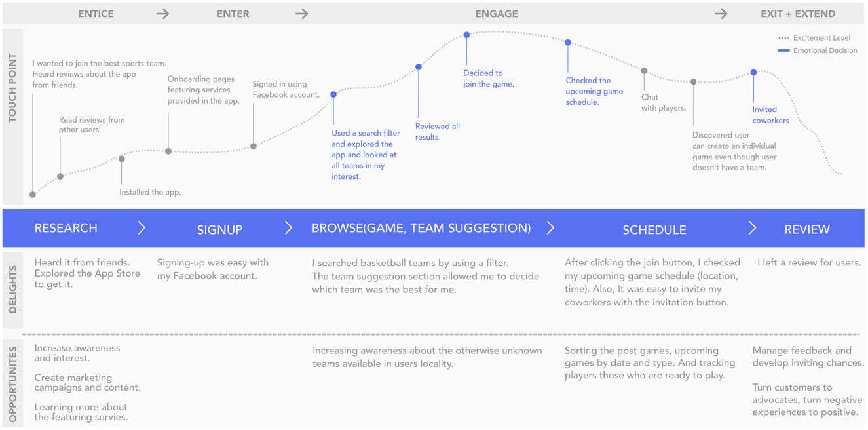Viewport: 868px width, 430px height.
Task: Click the chevron before REVIEW stage
Action: click(752, 228)
